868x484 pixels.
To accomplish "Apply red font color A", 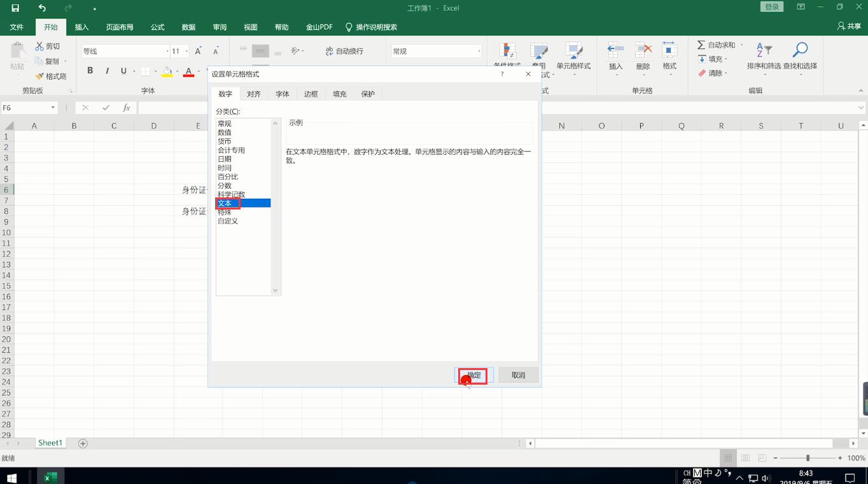I will tap(188, 71).
